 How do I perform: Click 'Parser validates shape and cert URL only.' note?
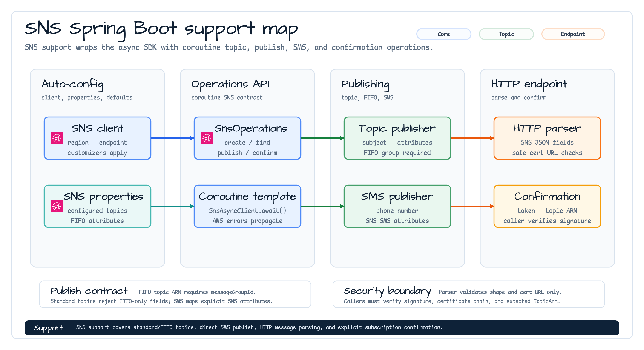coord(500,292)
